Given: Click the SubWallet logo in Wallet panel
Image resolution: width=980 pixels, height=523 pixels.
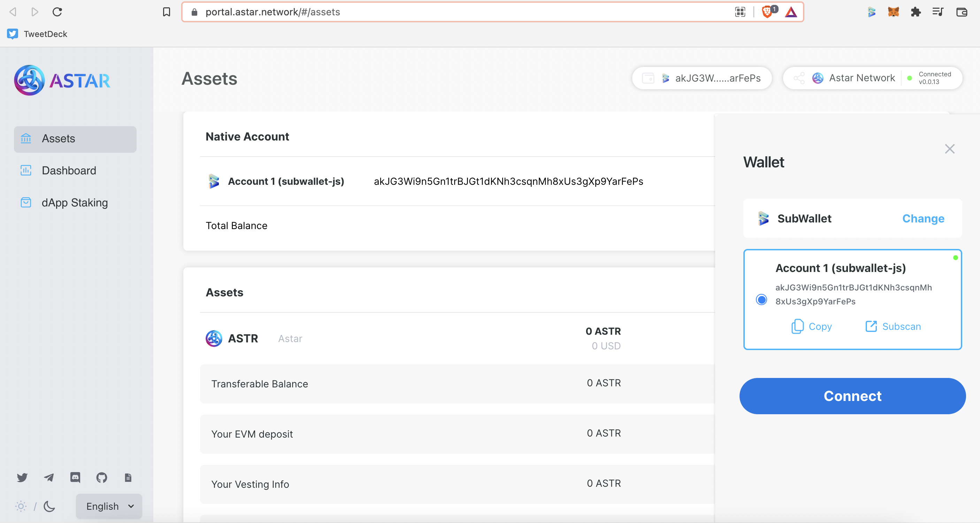Looking at the screenshot, I should click(763, 219).
